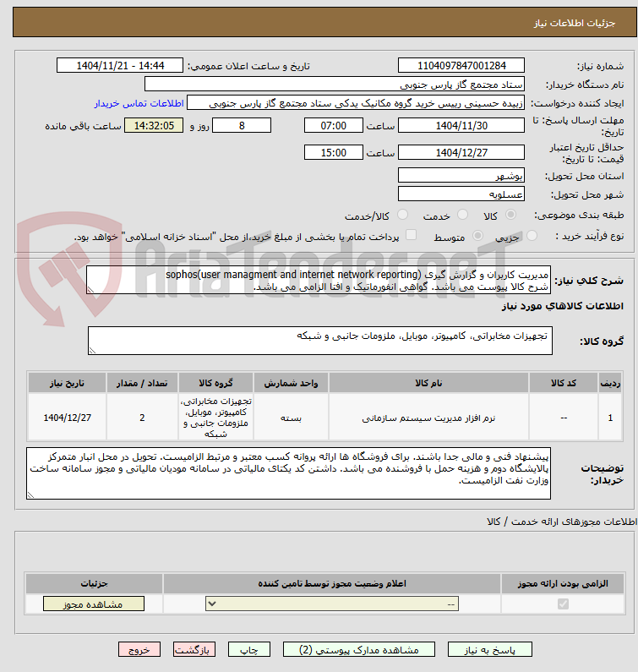This screenshot has height=672, width=638.
Task: Click the اطلاعات کالاهای مورد نیاز heading
Action: (562, 306)
